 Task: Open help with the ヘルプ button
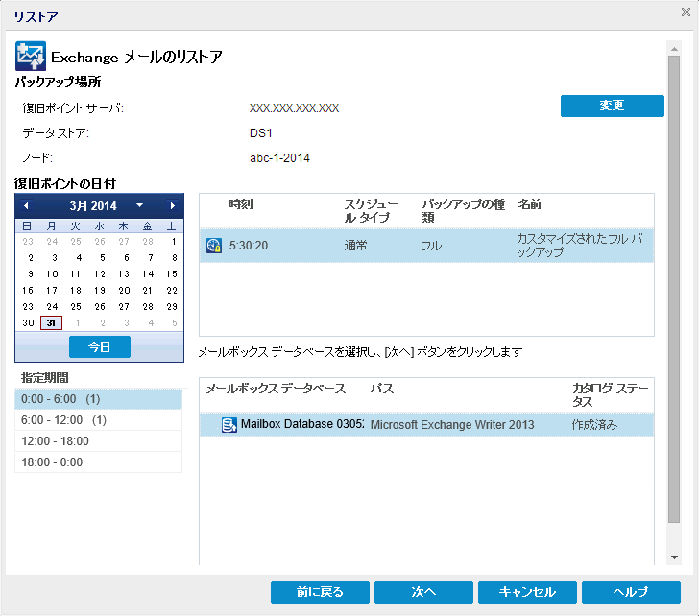tap(631, 592)
